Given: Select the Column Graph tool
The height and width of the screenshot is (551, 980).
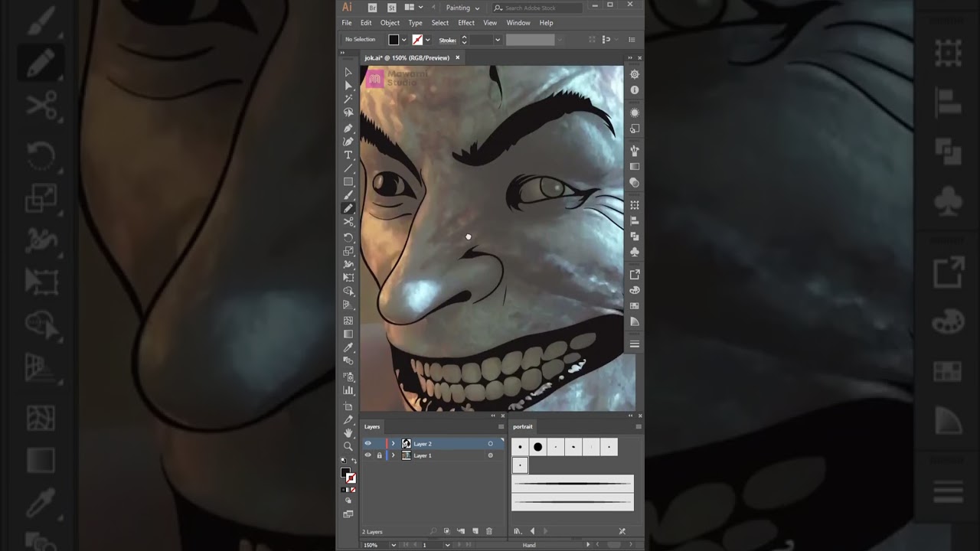Looking at the screenshot, I should pyautogui.click(x=348, y=391).
